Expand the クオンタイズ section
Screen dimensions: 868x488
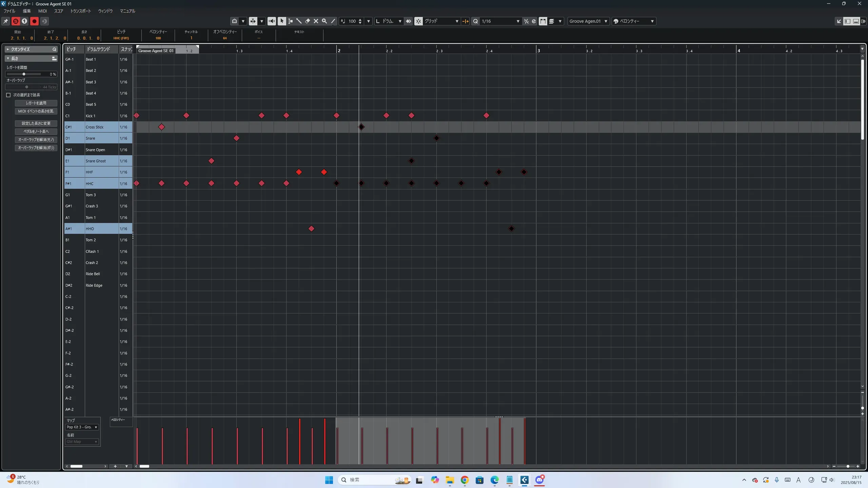(8, 49)
